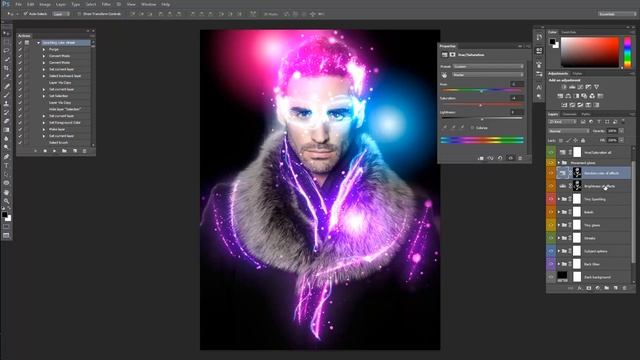Image resolution: width=640 pixels, height=360 pixels.
Task: Expand the Streaks layer group
Action: (x=559, y=238)
